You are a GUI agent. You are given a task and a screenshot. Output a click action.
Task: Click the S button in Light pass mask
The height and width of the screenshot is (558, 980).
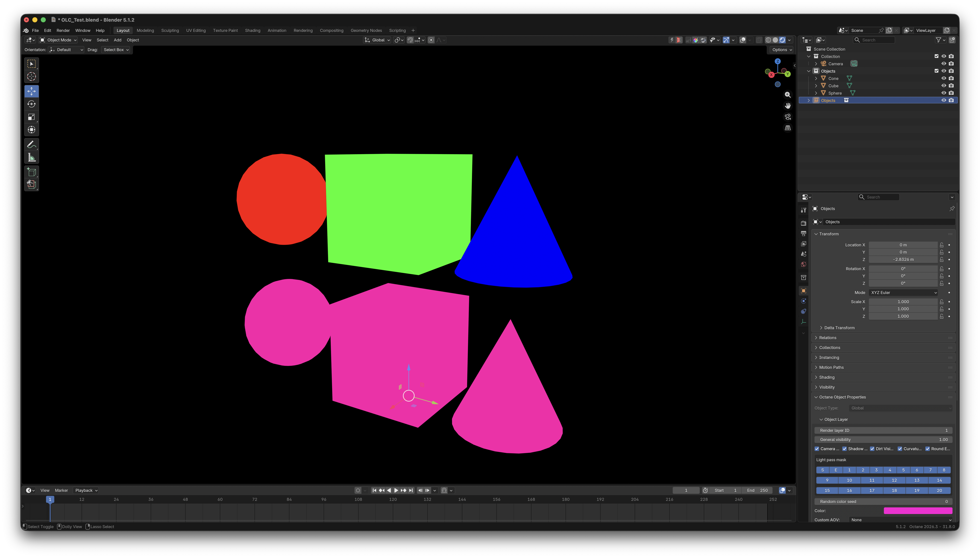point(822,470)
